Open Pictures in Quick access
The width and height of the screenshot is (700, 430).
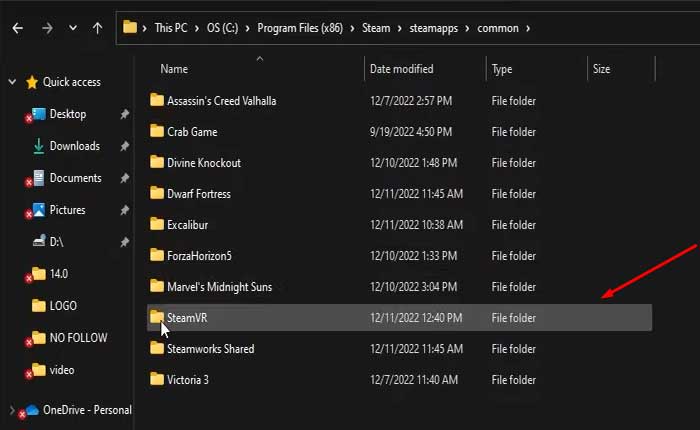pos(67,210)
